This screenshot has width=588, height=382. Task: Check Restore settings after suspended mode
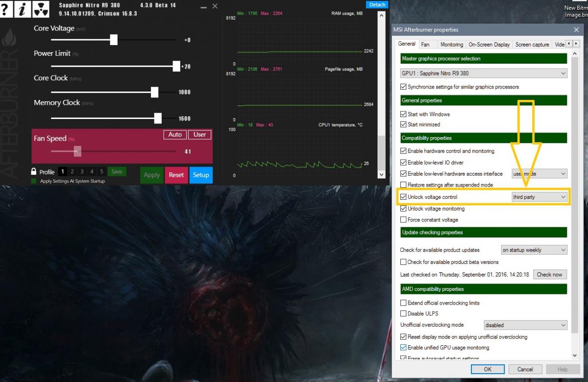click(404, 185)
